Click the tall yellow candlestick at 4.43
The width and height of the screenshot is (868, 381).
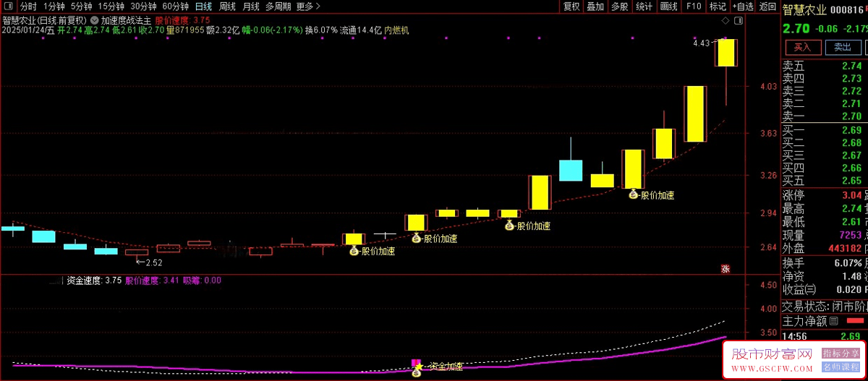tap(726, 53)
